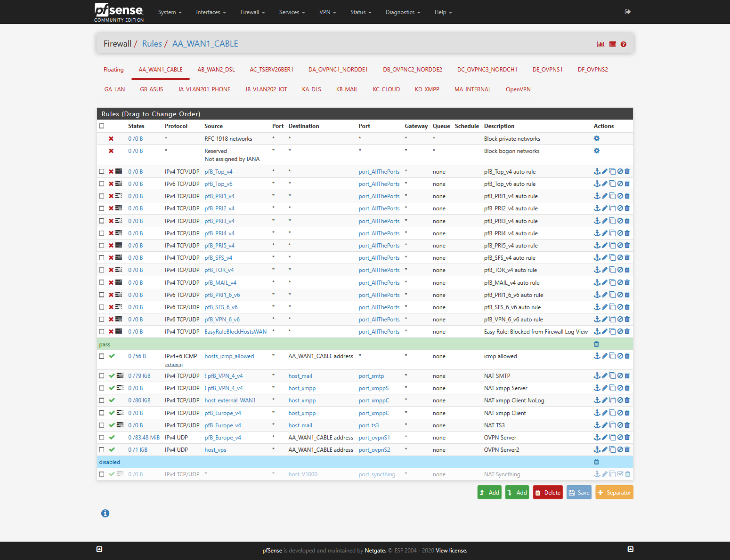Image resolution: width=730 pixels, height=560 pixels.
Task: Switch to the AB_WAN2_DSL tab
Action: [216, 70]
